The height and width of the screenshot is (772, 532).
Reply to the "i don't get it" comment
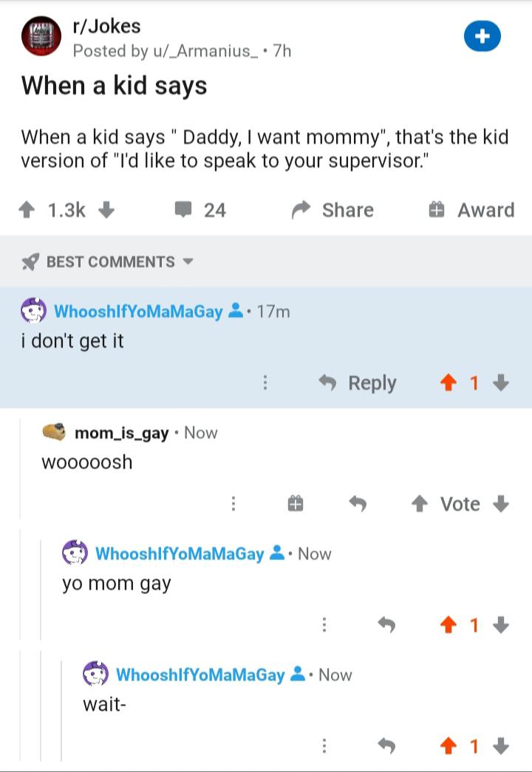click(359, 383)
